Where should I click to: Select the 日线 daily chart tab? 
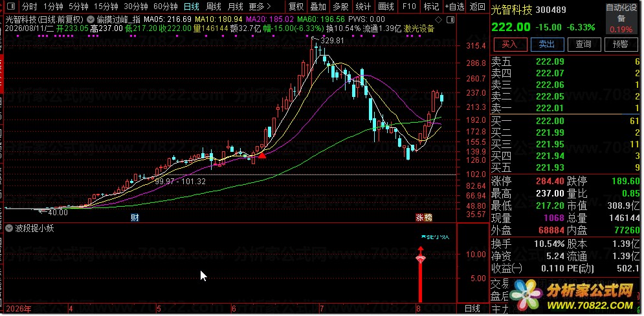pyautogui.click(x=192, y=6)
